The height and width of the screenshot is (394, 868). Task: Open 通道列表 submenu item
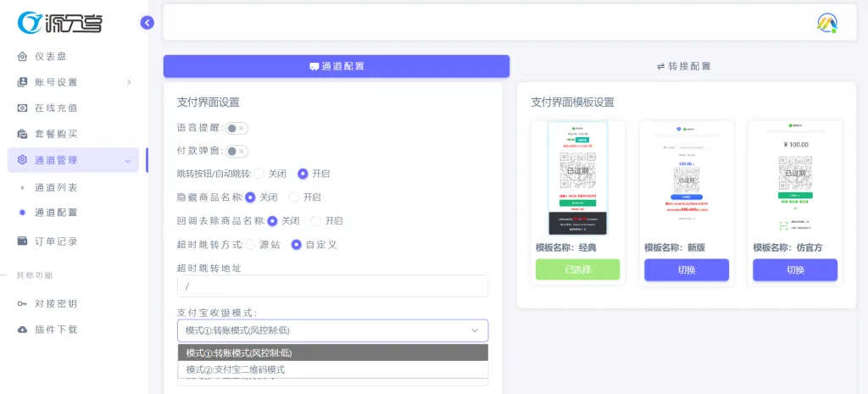pyautogui.click(x=56, y=187)
